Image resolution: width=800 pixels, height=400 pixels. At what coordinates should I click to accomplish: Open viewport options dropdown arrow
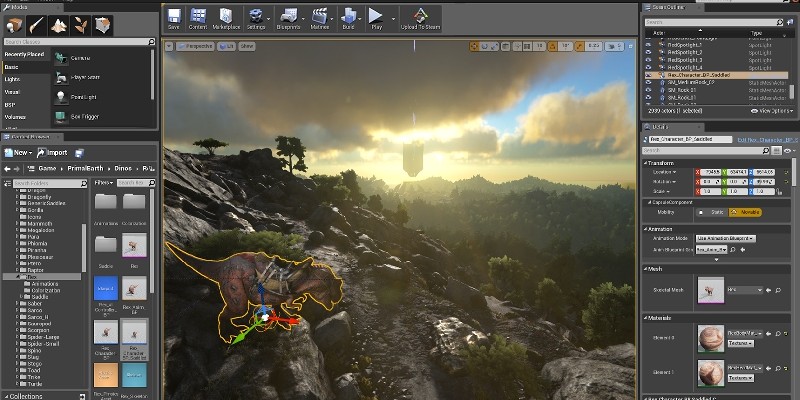click(x=169, y=46)
